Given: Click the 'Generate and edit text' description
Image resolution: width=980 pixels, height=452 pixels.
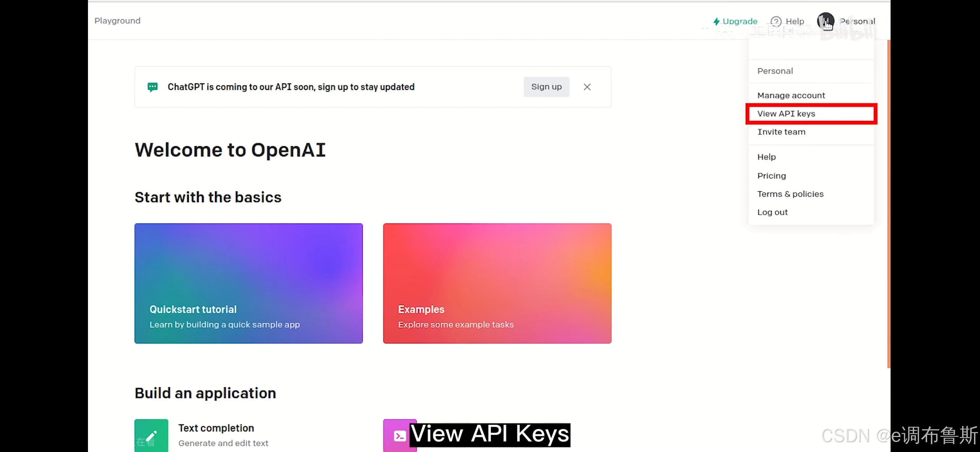Looking at the screenshot, I should 223,443.
